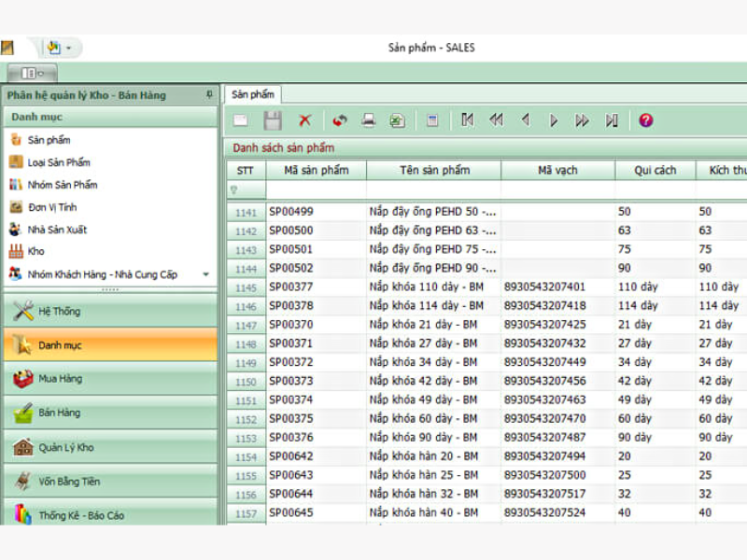This screenshot has height=560, width=747.
Task: Open the navigation pane layout dropdown
Action: click(32, 73)
